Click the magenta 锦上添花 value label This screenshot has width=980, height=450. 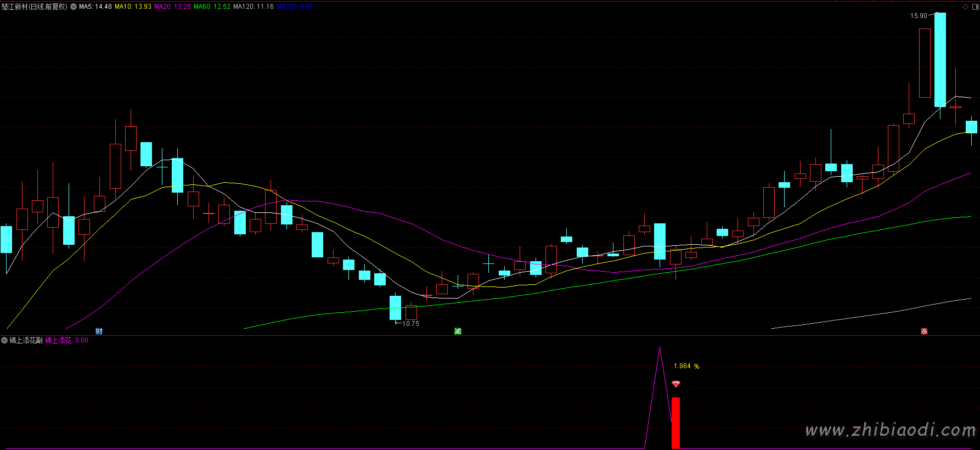(66, 340)
